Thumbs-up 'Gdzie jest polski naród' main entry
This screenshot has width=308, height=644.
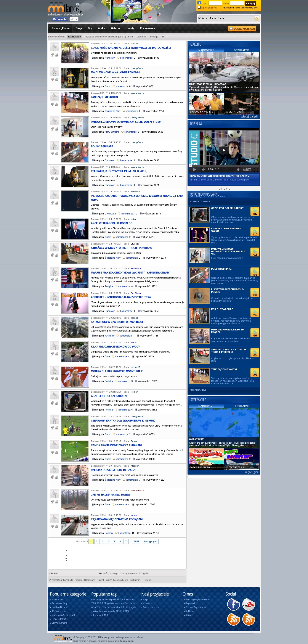pyautogui.click(x=57, y=403)
